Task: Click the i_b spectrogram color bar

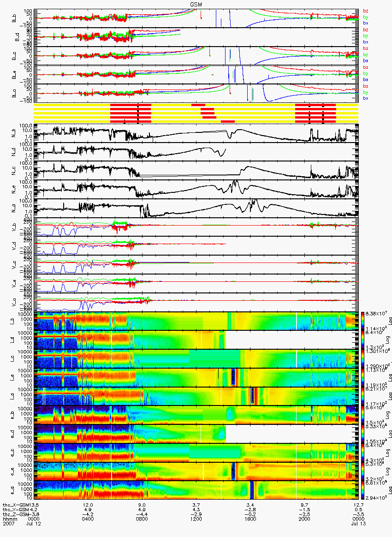Action: click(362, 321)
